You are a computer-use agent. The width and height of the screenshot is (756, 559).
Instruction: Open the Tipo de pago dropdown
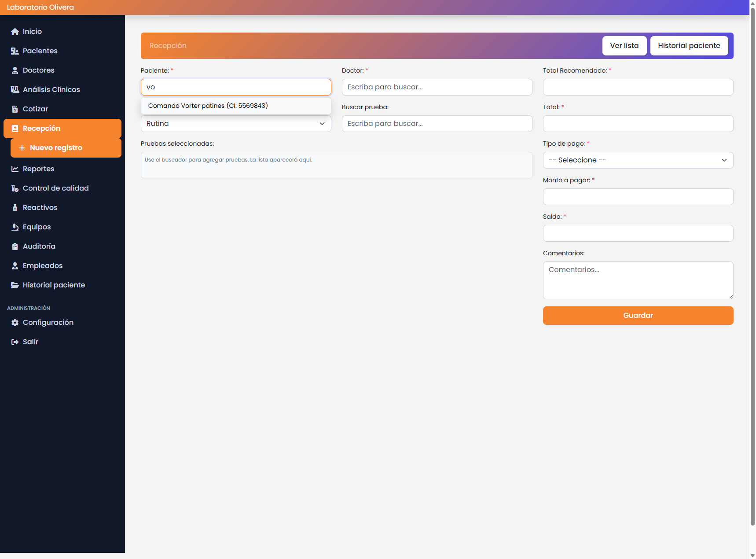point(638,160)
